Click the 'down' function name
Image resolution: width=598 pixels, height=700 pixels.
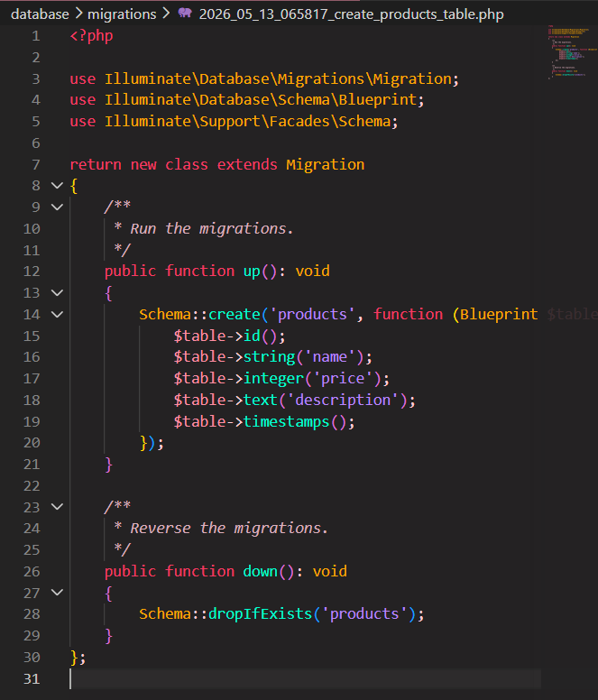click(260, 571)
